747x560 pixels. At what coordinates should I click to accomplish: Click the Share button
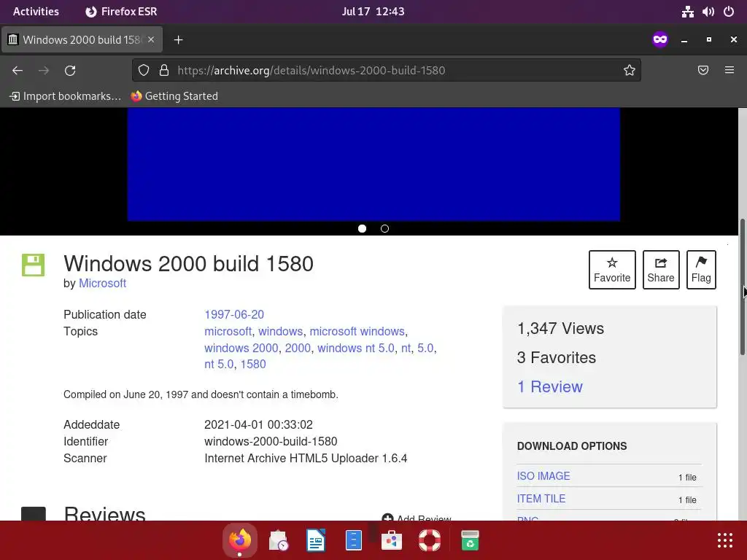[x=661, y=270]
